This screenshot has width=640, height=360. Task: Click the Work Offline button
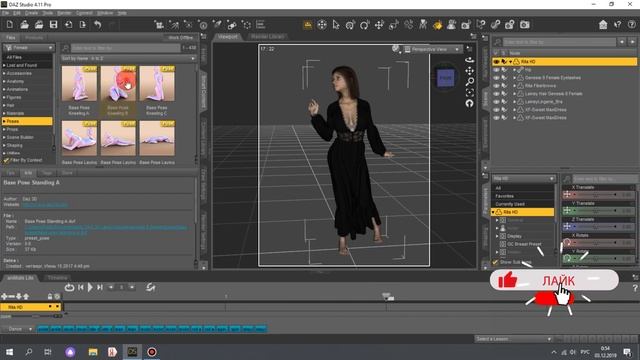(181, 38)
